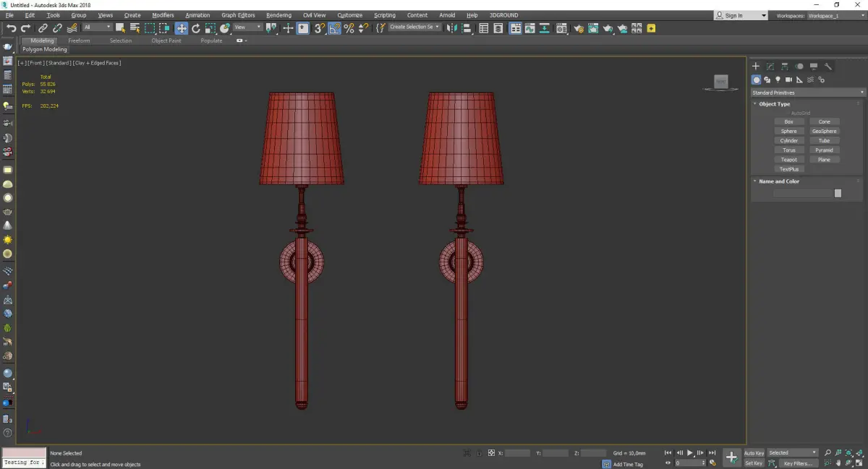Toggle the Spinner Snap button
The width and height of the screenshot is (868, 469).
coord(364,28)
